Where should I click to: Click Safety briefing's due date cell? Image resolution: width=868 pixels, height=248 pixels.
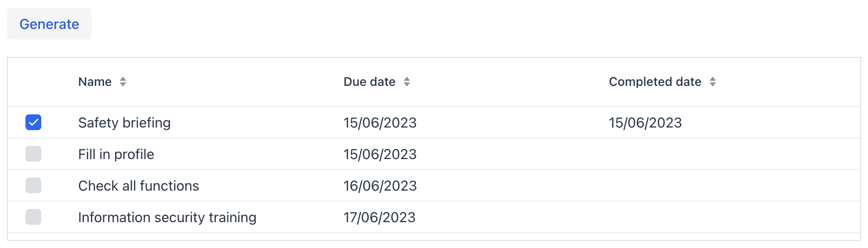click(380, 123)
